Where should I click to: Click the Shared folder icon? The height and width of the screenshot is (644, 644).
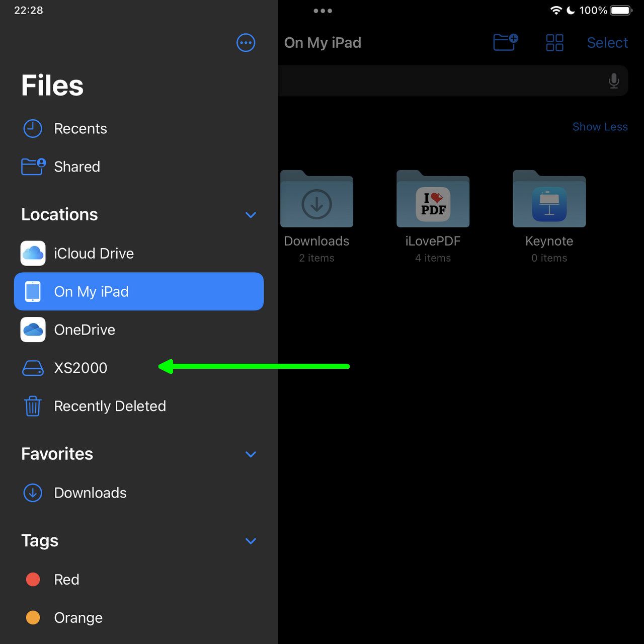click(x=33, y=167)
